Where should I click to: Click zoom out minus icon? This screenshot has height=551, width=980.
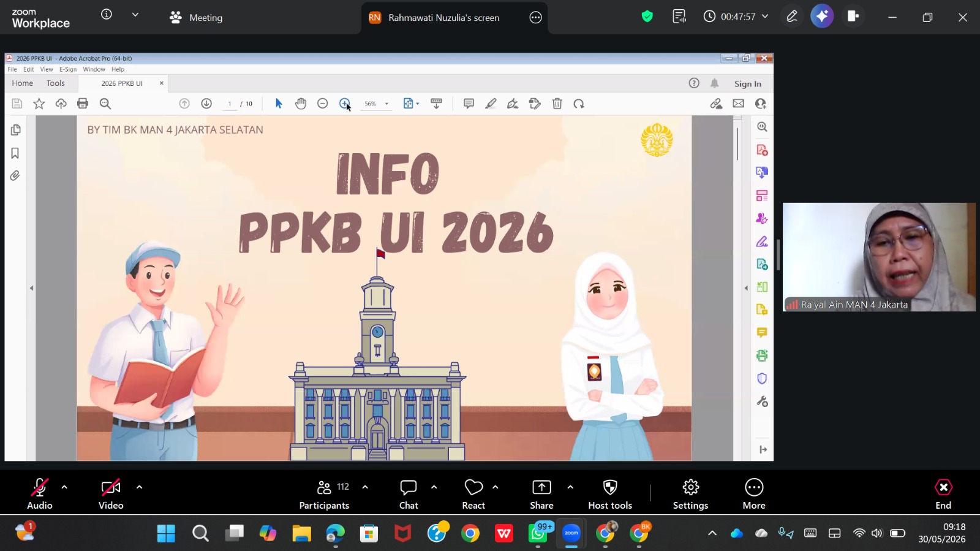pyautogui.click(x=323, y=104)
